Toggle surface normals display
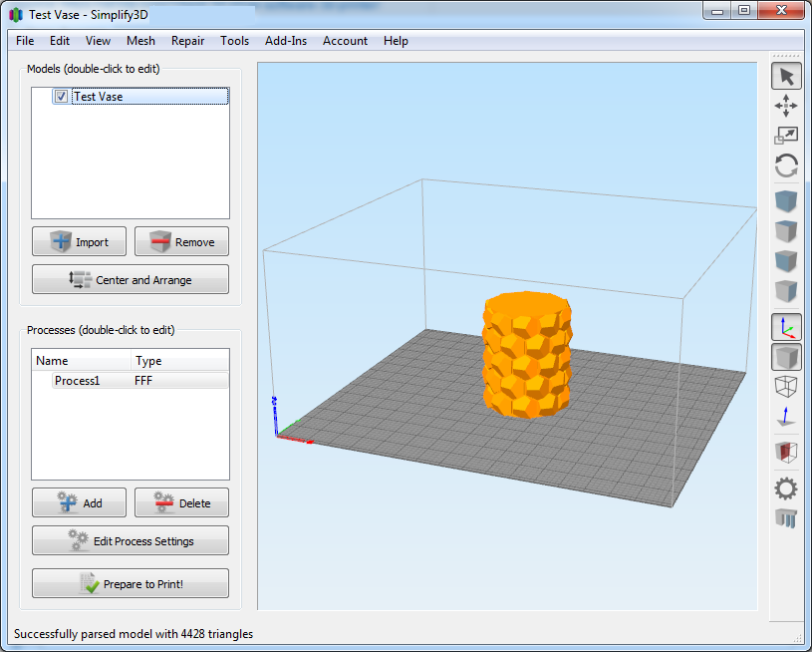Image resolution: width=812 pixels, height=652 pixels. click(x=786, y=417)
